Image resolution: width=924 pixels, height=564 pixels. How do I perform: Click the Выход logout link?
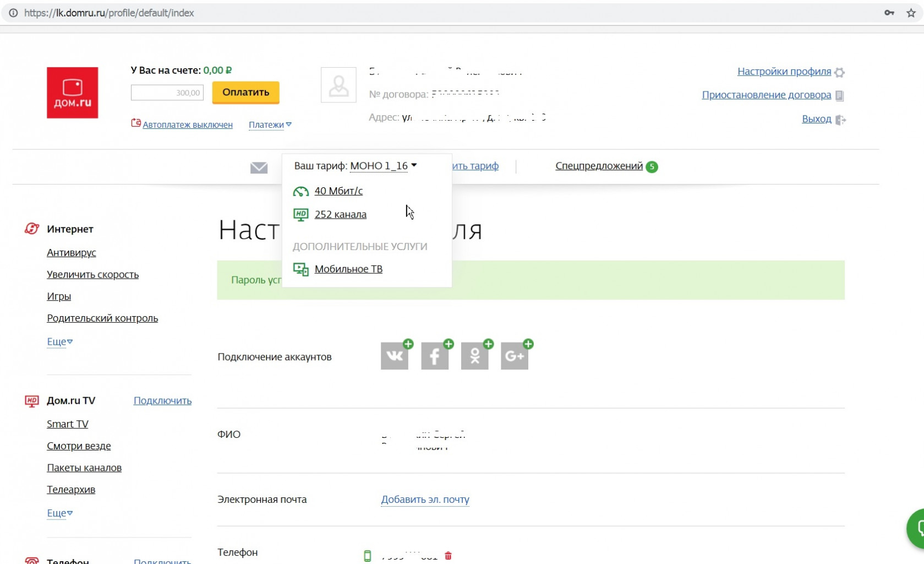(817, 119)
